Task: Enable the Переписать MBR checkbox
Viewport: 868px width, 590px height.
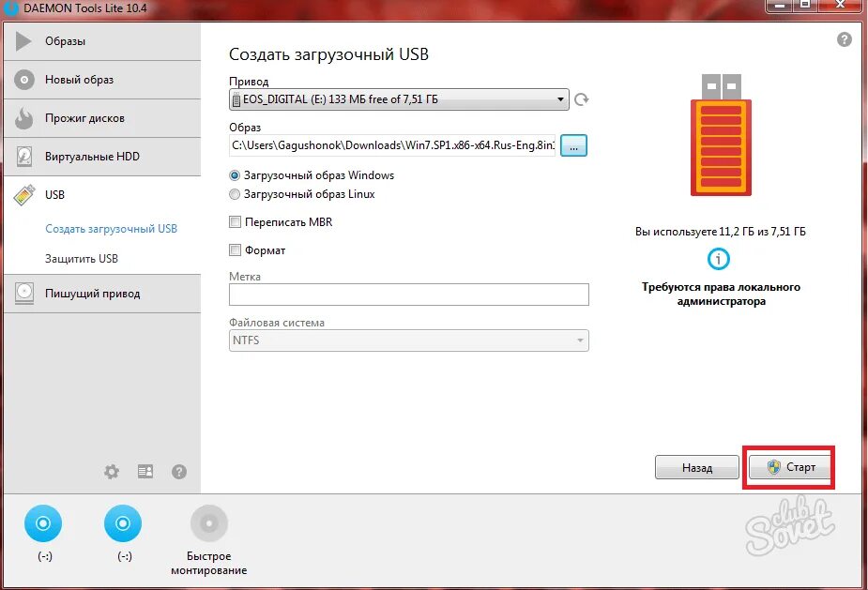Action: (235, 222)
